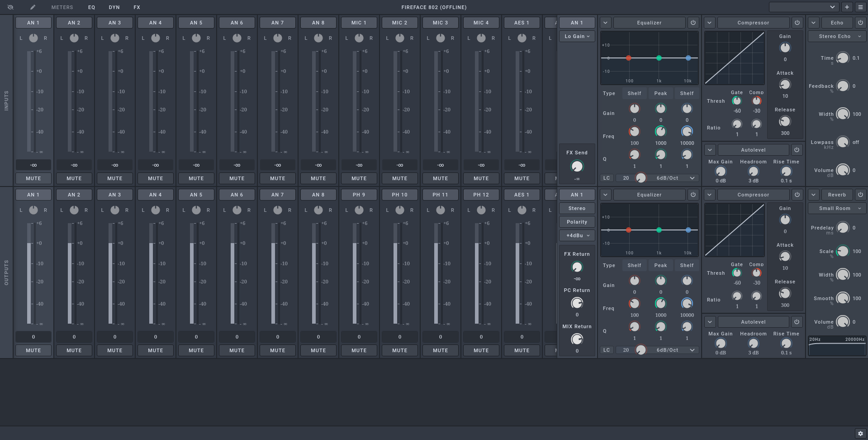Toggle power icon of input Equalizer
Viewport: 868px width, 440px height.
pos(693,23)
